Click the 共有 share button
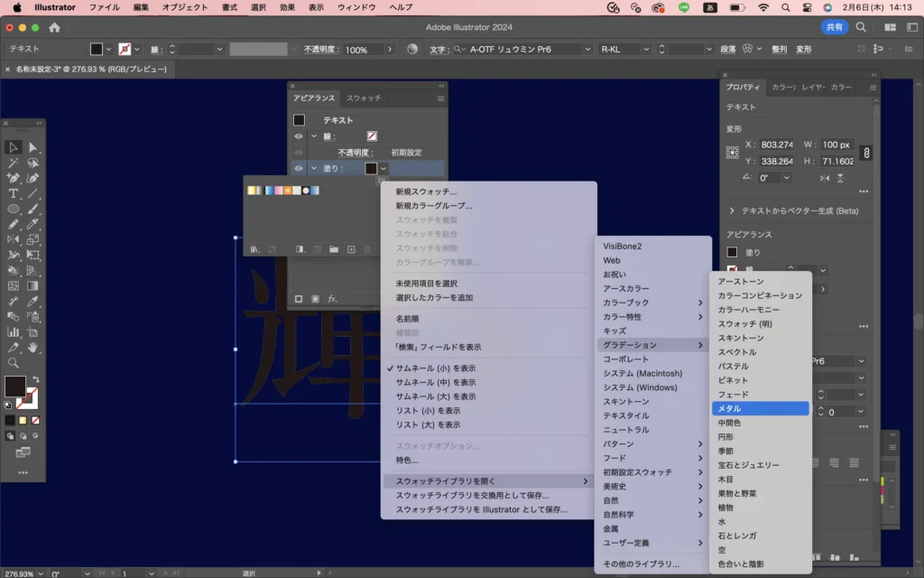Viewport: 924px width, 578px height. point(834,27)
